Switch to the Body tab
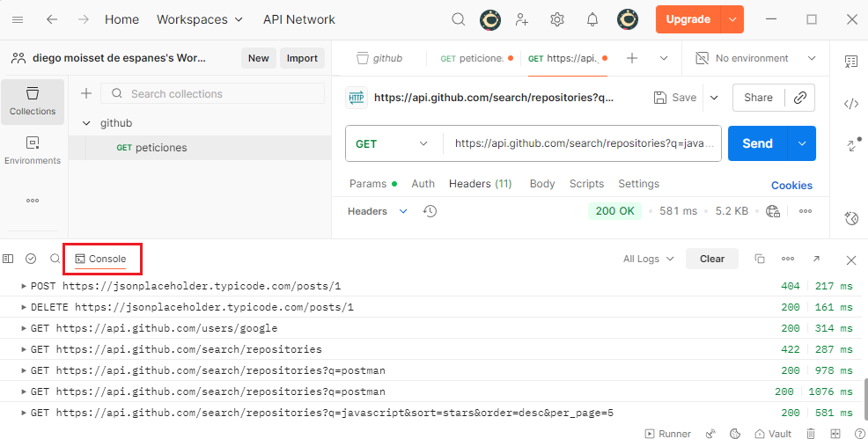This screenshot has height=439, width=868. pyautogui.click(x=542, y=184)
